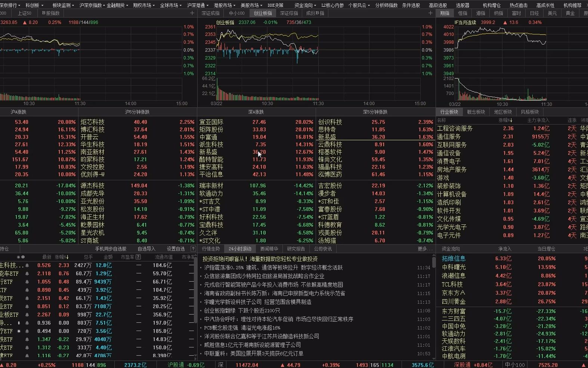Expand the 个股风云 dropdown
The height and width of the screenshot is (368, 588).
[359, 5]
